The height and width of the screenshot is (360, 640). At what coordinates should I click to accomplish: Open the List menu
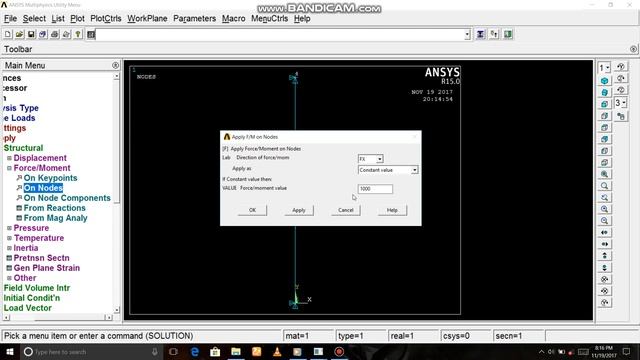58,19
